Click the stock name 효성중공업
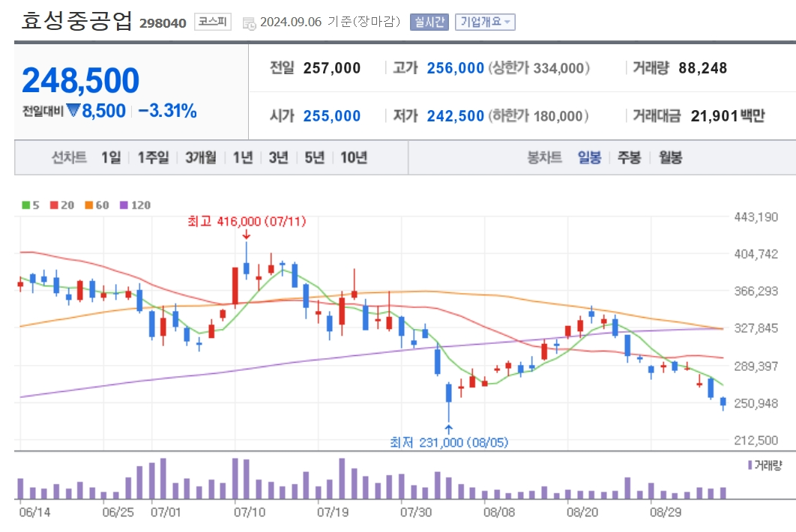796x532 pixels. [x=76, y=20]
